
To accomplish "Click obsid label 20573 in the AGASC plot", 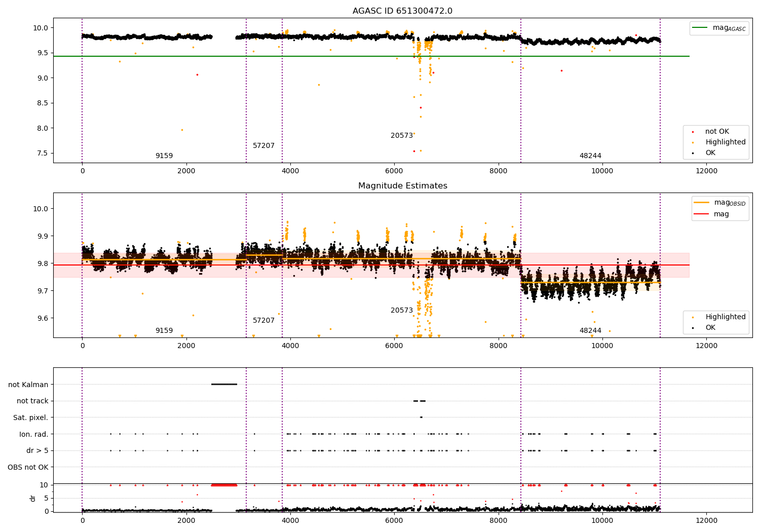I will tap(402, 136).
